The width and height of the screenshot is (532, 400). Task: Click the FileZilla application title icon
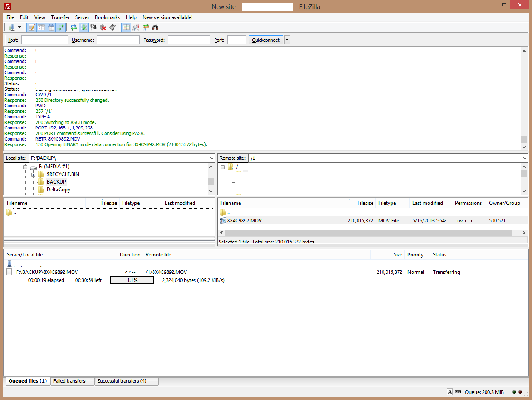pyautogui.click(x=7, y=6)
